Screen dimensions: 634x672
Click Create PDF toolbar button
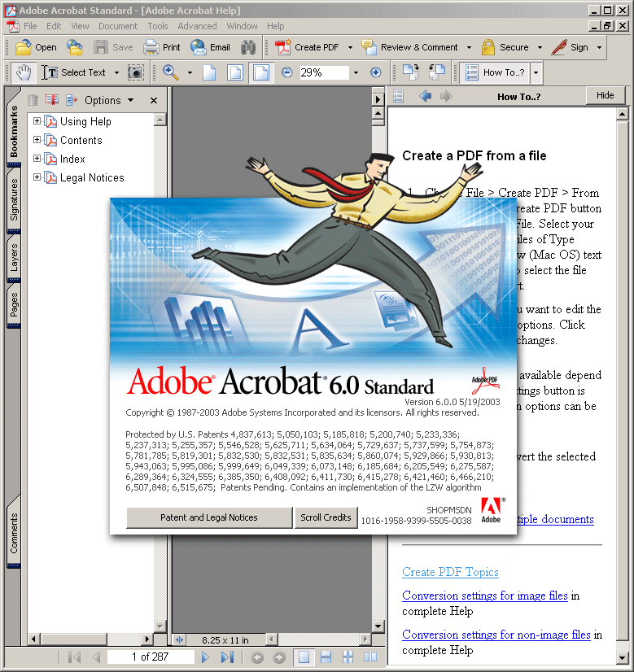coord(307,47)
